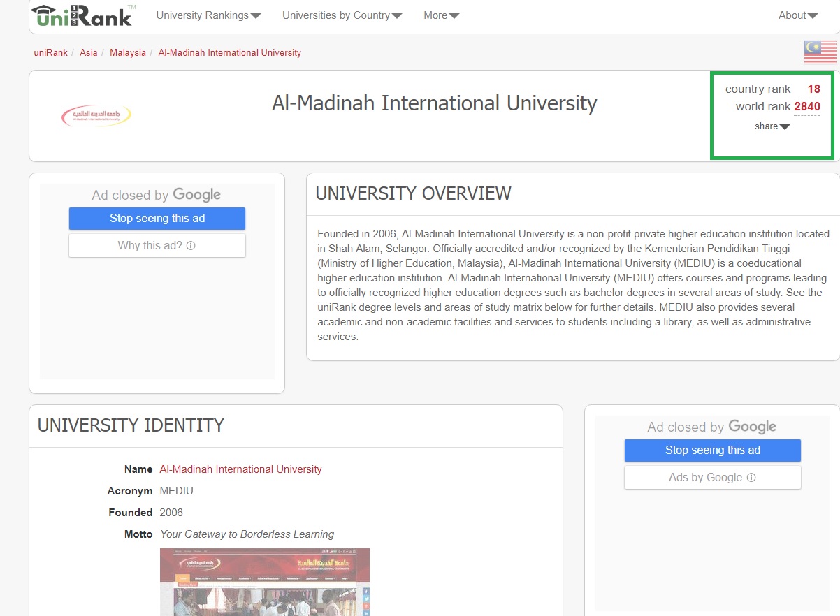Click the Founded field label
This screenshot has height=616, width=840.
pyautogui.click(x=131, y=513)
